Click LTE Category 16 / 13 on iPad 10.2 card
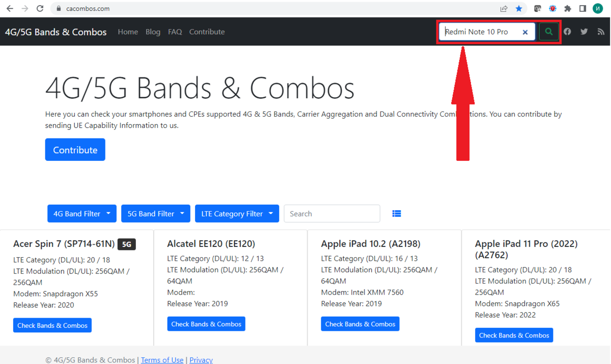Screen dimensions: 611x364 point(370,259)
